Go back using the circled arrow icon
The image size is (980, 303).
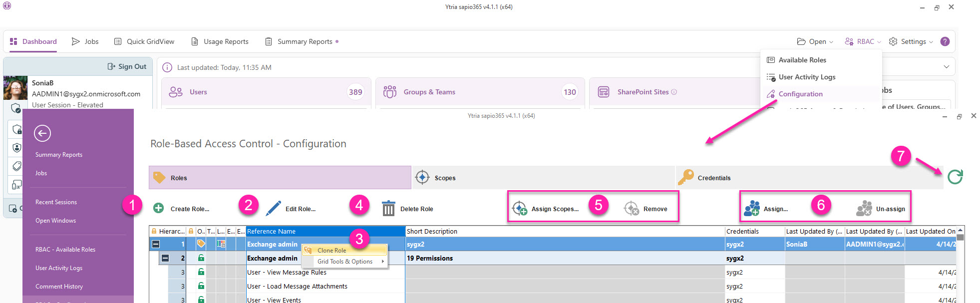pyautogui.click(x=42, y=133)
